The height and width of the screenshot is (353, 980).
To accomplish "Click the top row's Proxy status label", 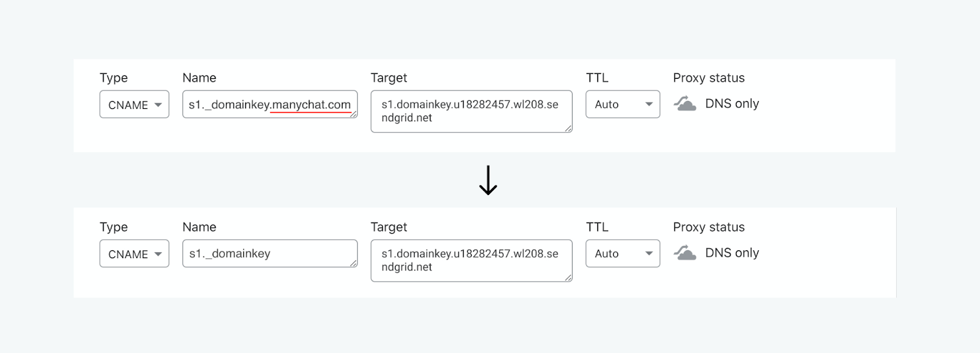I will click(x=709, y=78).
